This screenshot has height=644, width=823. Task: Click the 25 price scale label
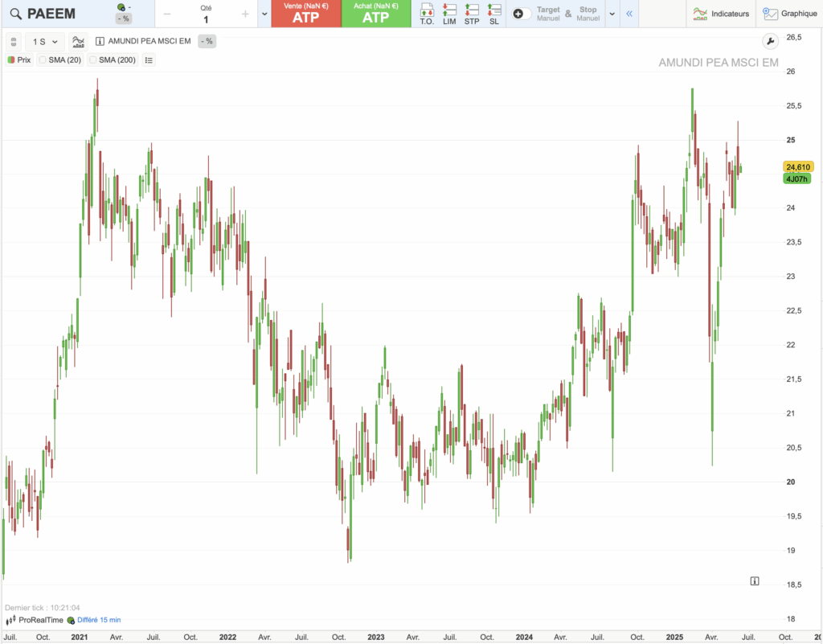click(791, 140)
